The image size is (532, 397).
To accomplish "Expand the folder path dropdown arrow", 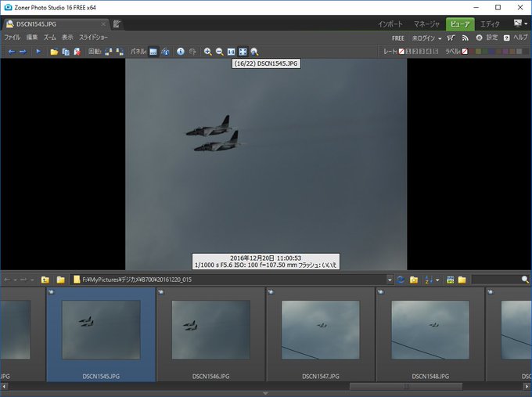I will [390, 280].
